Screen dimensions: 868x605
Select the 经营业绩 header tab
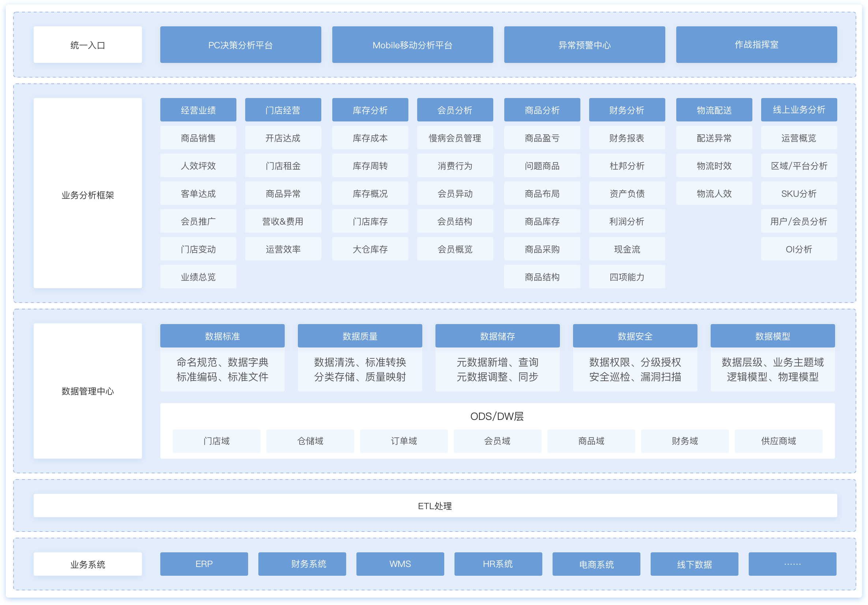tap(198, 110)
